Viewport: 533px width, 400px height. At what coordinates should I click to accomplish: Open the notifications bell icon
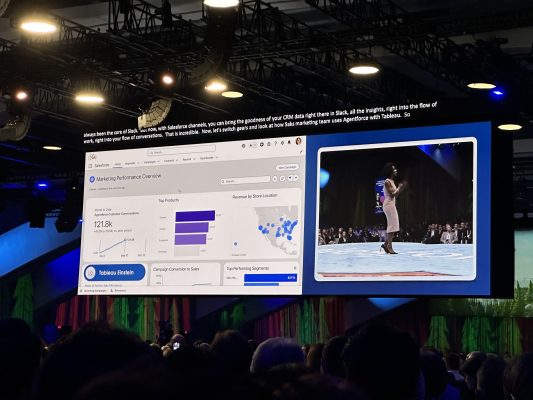pos(289,142)
